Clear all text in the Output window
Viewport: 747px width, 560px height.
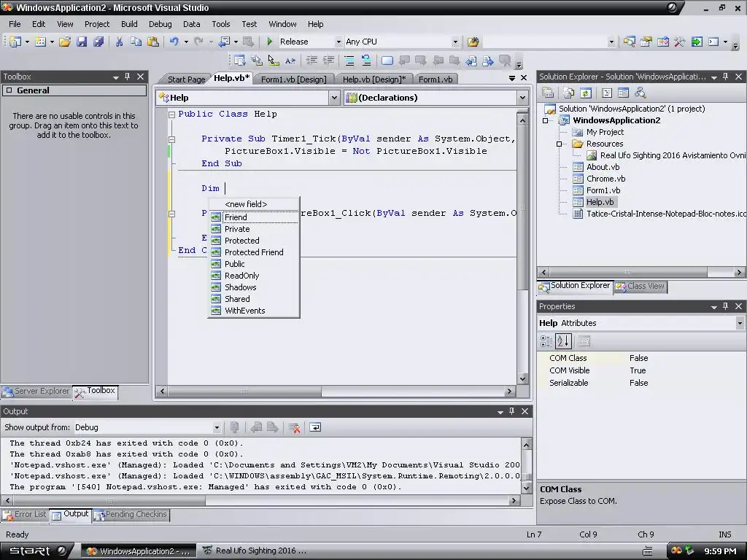tap(294, 427)
